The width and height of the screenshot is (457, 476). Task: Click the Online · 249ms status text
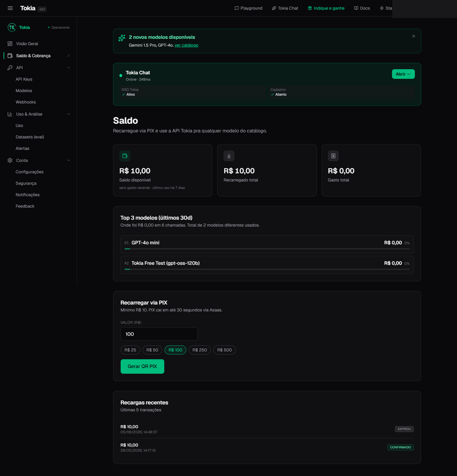[138, 79]
